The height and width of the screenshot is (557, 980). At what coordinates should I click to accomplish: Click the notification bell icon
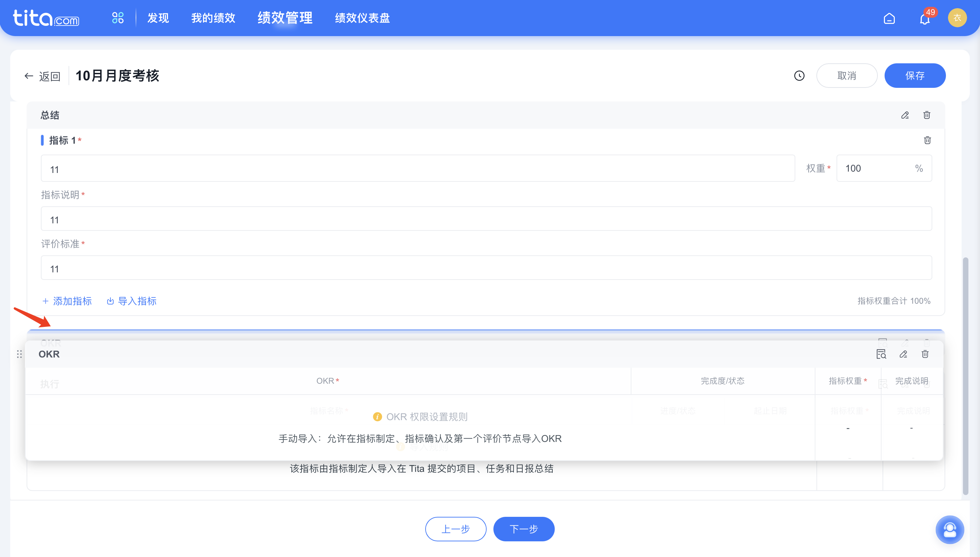(925, 18)
